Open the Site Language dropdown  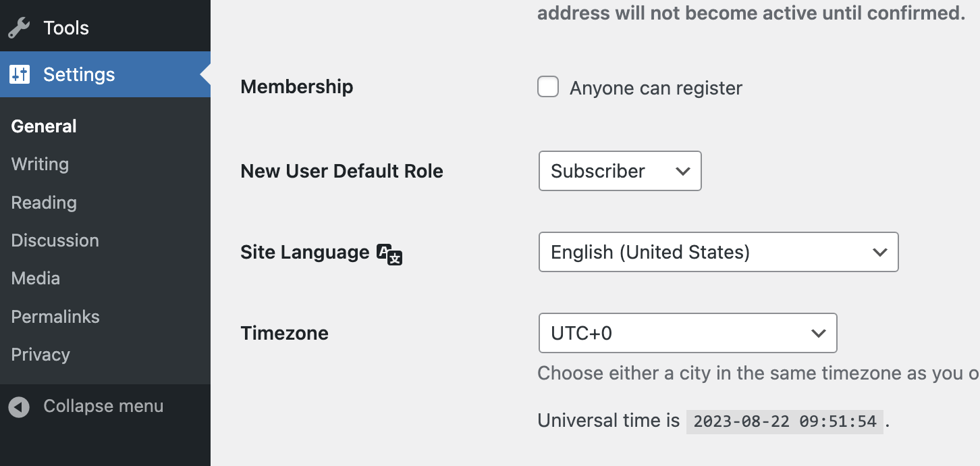718,252
